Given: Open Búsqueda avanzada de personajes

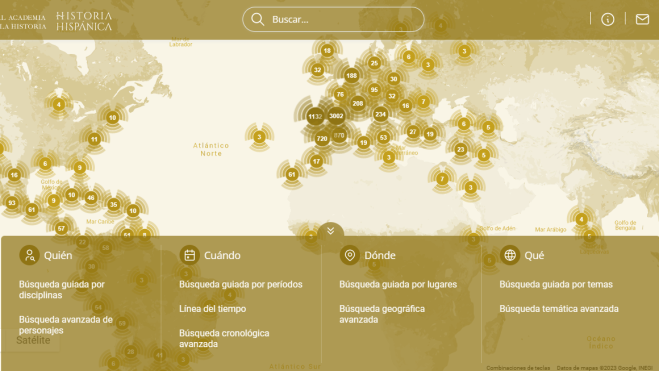Looking at the screenshot, I should click(66, 325).
